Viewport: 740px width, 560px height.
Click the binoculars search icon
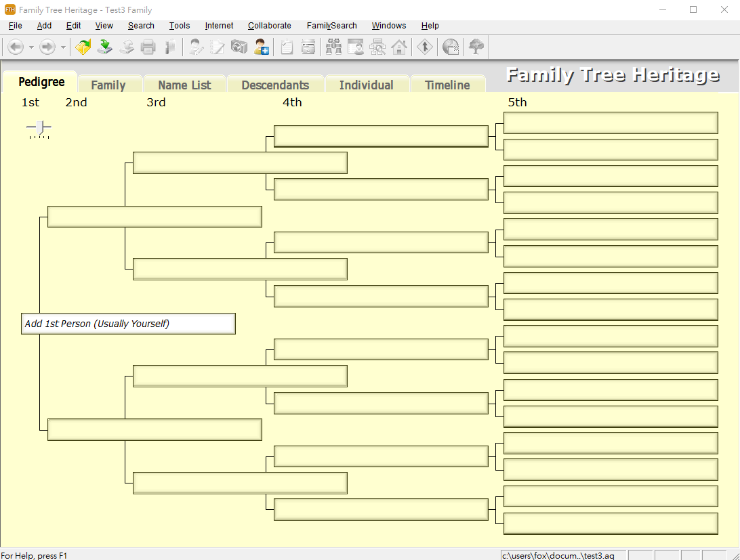[333, 47]
